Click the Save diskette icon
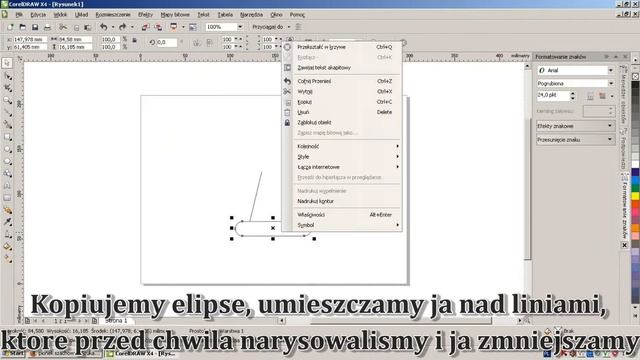This screenshot has height=360, width=640. (x=35, y=27)
